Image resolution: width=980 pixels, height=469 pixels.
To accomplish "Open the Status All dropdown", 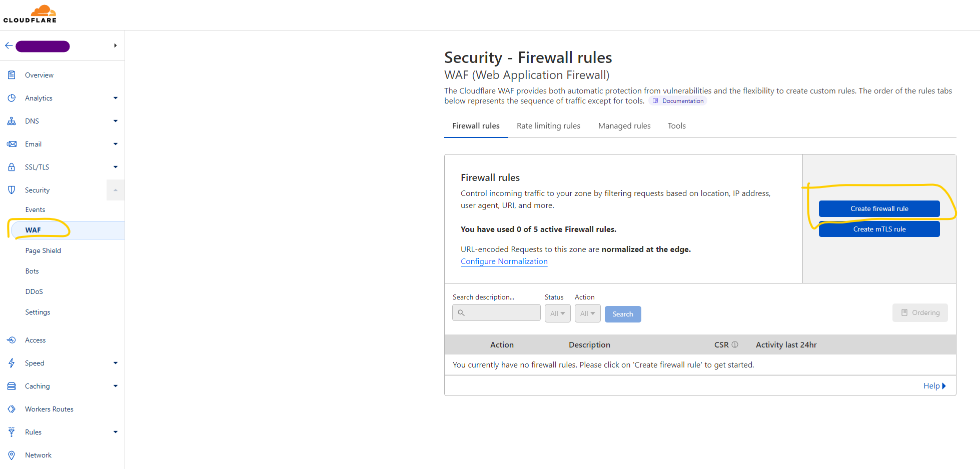I will pos(557,313).
